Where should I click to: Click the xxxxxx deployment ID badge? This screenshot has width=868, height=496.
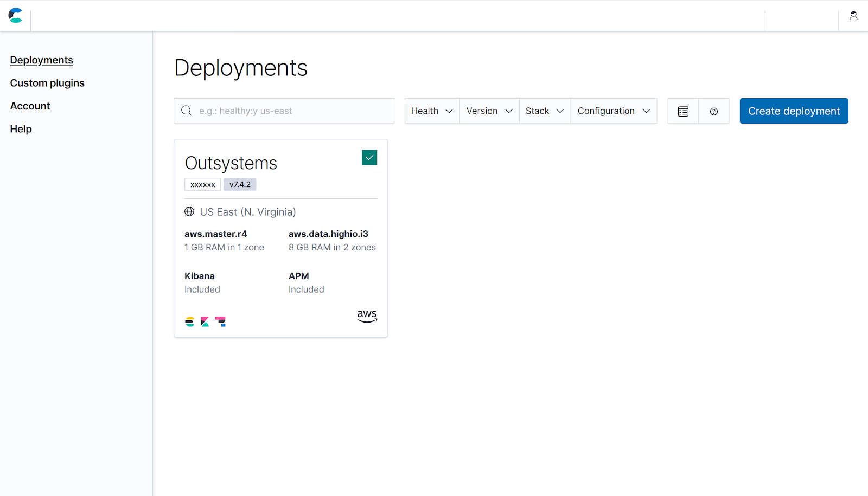click(x=203, y=184)
